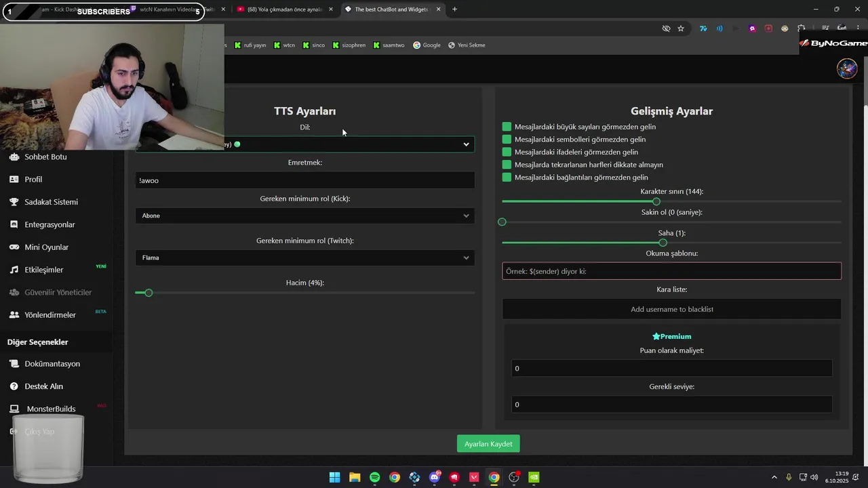Viewport: 868px width, 488px height.
Task: Save settings with Ayarları Kaydet
Action: pos(488,444)
